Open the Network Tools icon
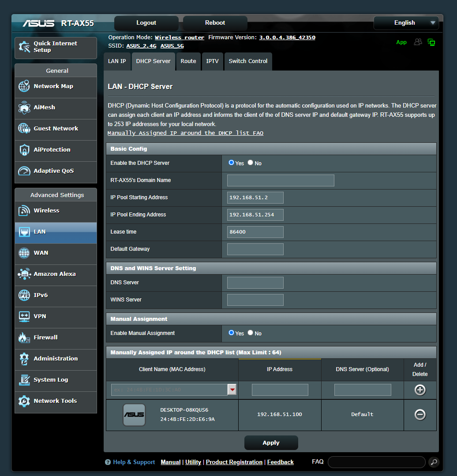 (24, 401)
